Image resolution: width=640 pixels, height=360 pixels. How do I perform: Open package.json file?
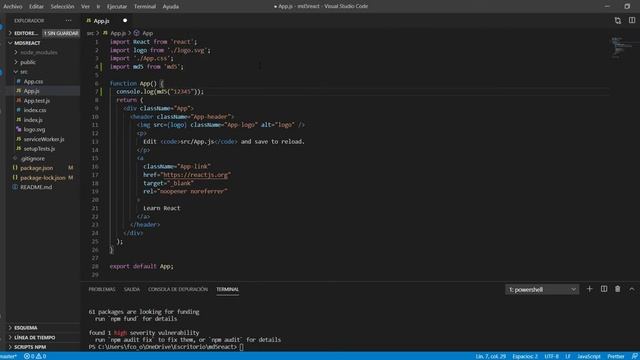36,168
